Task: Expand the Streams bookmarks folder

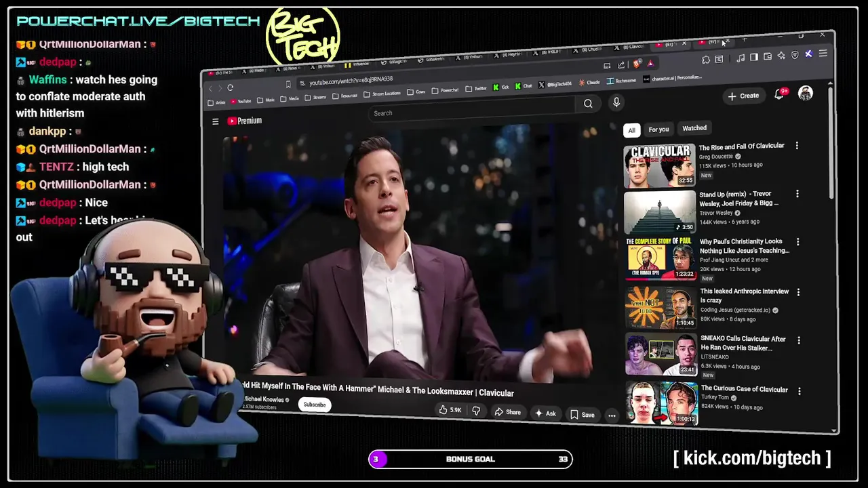Action: point(315,98)
